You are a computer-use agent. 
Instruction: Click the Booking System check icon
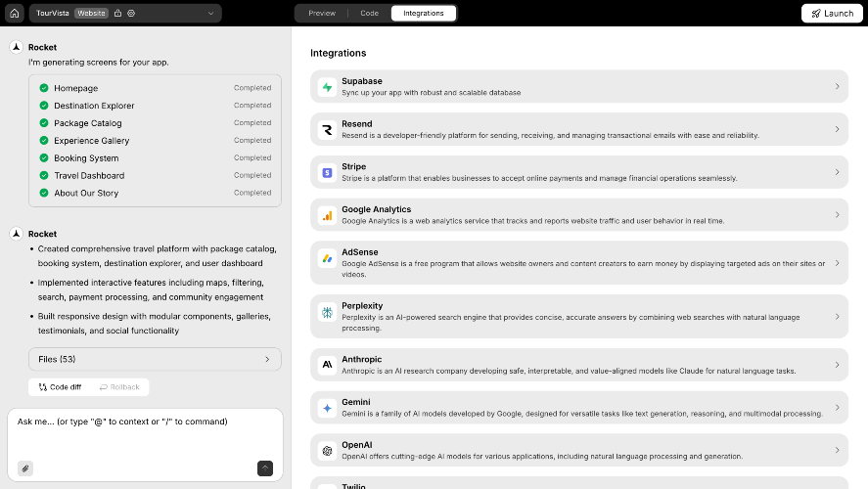[44, 157]
